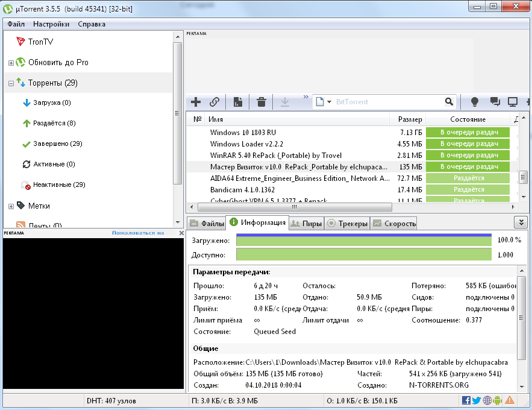Click the chat bubbles icon in toolbar
The width and height of the screenshot is (532, 410).
point(495,101)
